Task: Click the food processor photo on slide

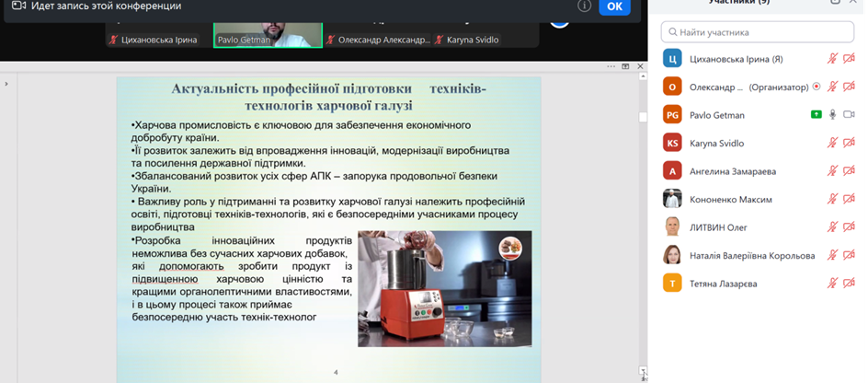Action: tap(445, 289)
